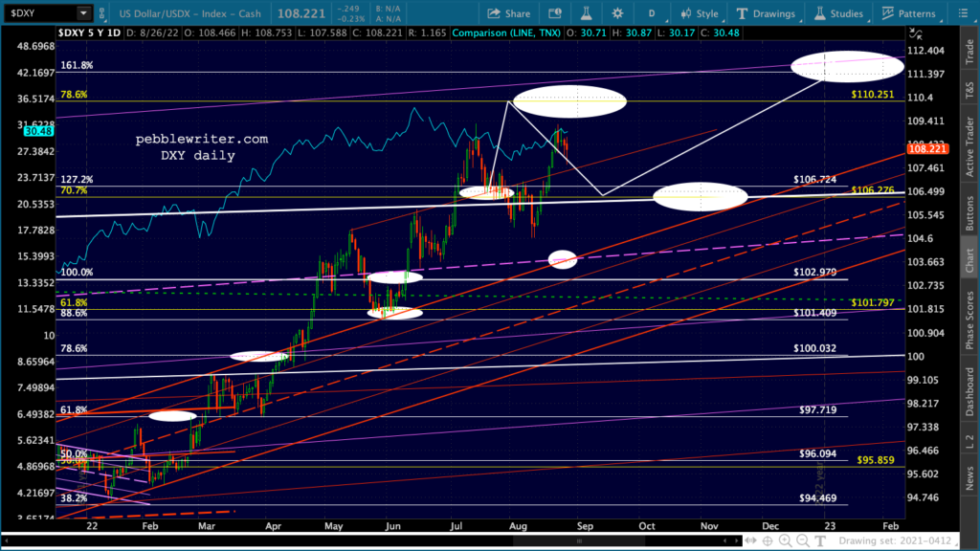The image size is (980, 551).
Task: Open the Studies menu
Action: (838, 13)
